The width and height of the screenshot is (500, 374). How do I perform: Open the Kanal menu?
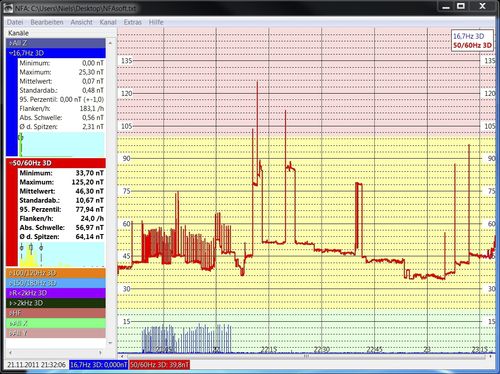pyautogui.click(x=108, y=22)
